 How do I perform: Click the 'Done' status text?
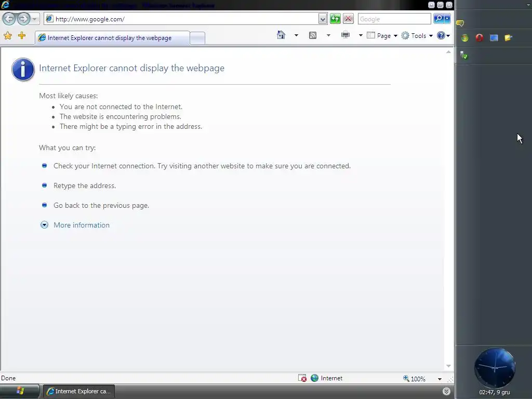tap(8, 378)
